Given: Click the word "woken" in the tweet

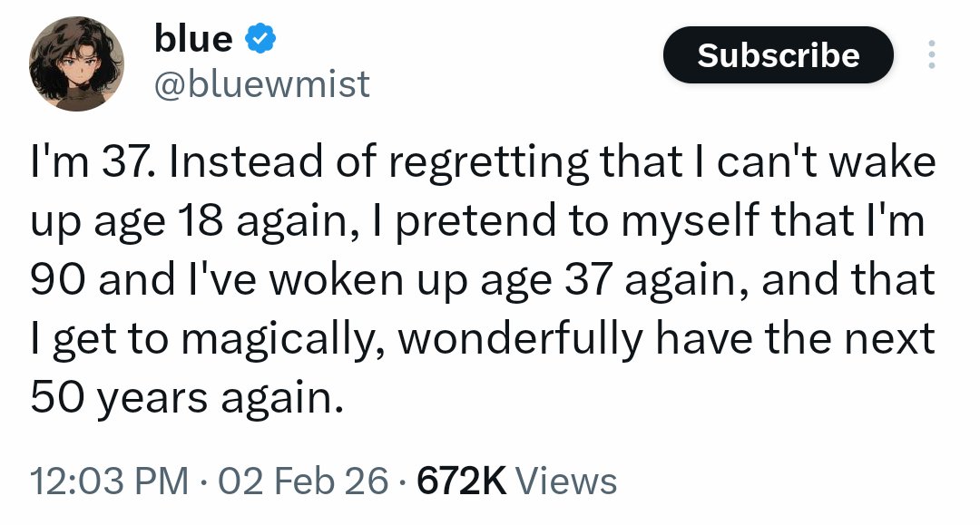Looking at the screenshot, I should [x=326, y=280].
